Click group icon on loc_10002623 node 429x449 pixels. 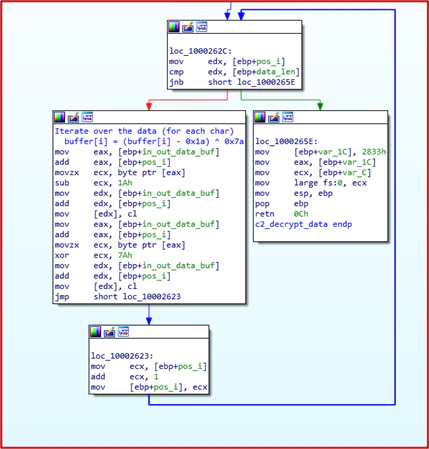123,332
